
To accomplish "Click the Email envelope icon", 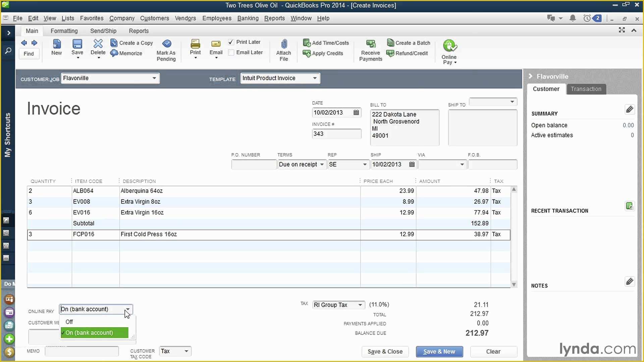I will pos(216,44).
